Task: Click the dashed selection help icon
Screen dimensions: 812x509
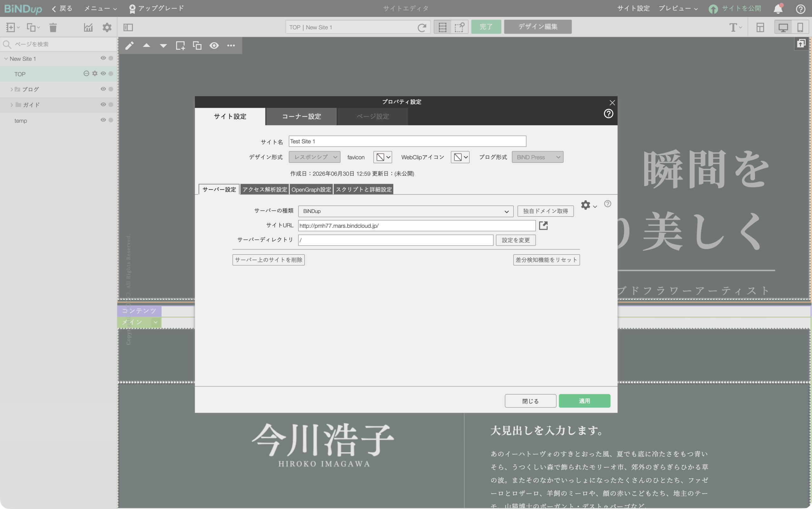Action: pyautogui.click(x=459, y=27)
